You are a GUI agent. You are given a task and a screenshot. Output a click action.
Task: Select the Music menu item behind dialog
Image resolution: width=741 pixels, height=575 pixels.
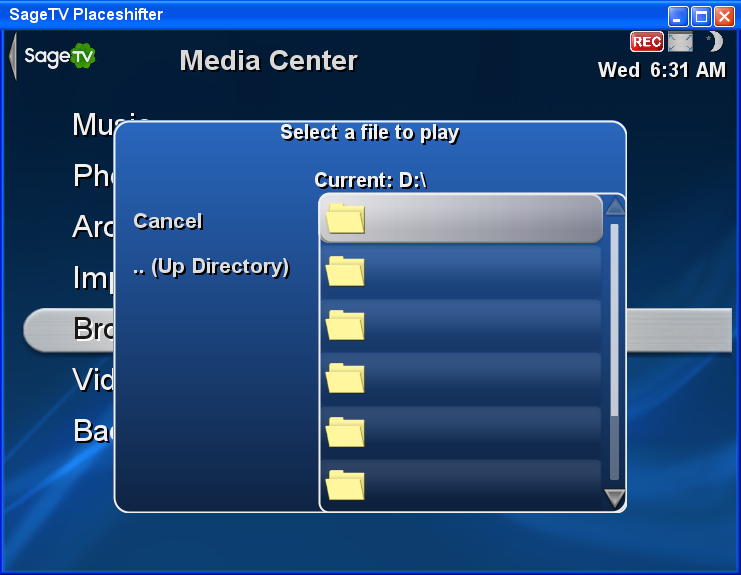point(93,124)
